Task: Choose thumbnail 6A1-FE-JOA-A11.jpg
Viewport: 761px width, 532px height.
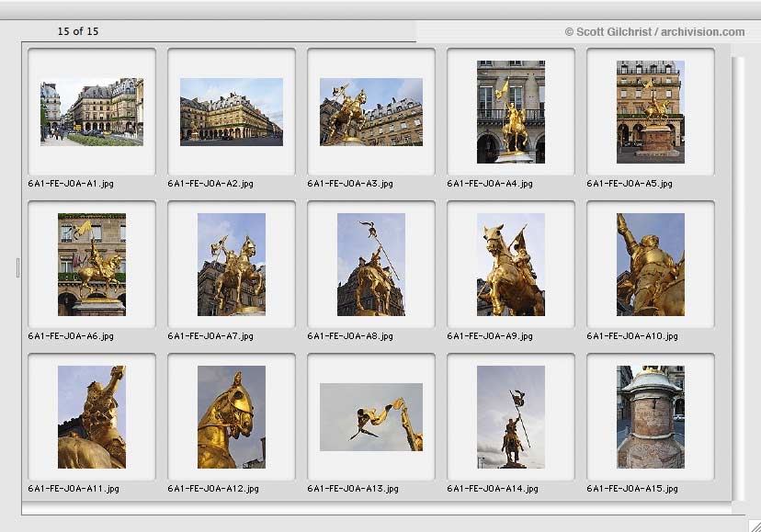Action: pos(92,417)
